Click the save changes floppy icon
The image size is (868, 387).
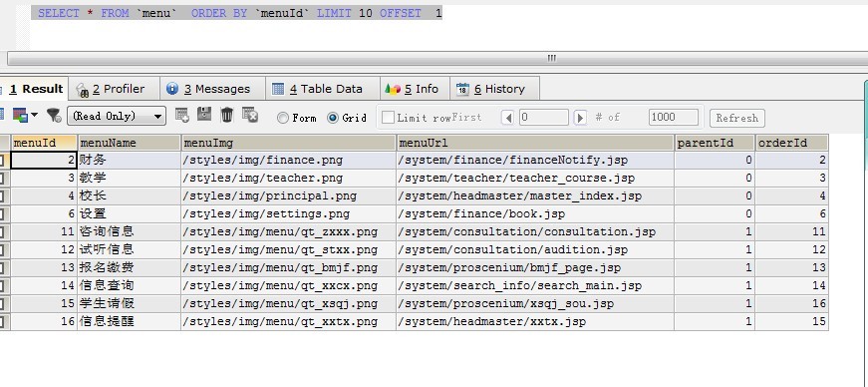pos(204,115)
